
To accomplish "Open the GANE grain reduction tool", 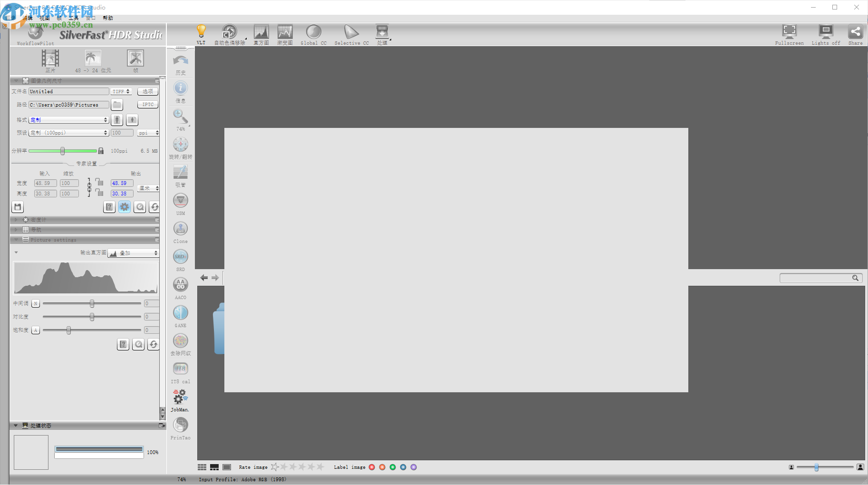I will click(x=181, y=316).
